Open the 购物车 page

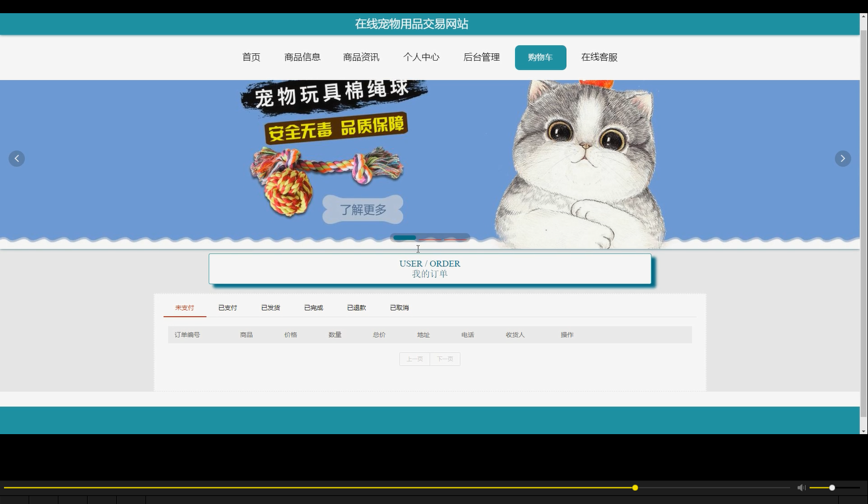tap(540, 57)
